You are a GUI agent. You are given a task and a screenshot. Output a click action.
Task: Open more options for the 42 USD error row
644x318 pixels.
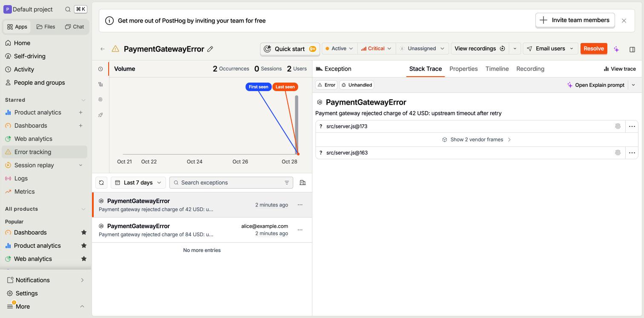tap(300, 205)
